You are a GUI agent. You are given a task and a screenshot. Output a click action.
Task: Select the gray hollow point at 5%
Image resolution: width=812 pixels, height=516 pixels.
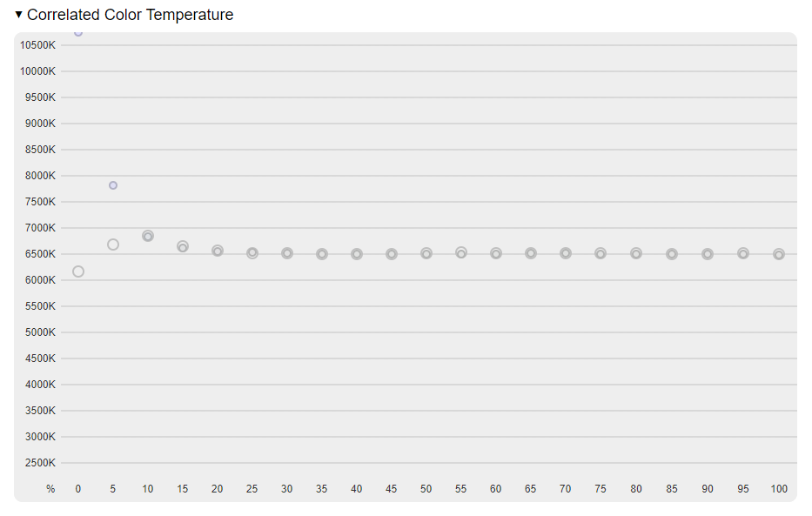(x=113, y=245)
